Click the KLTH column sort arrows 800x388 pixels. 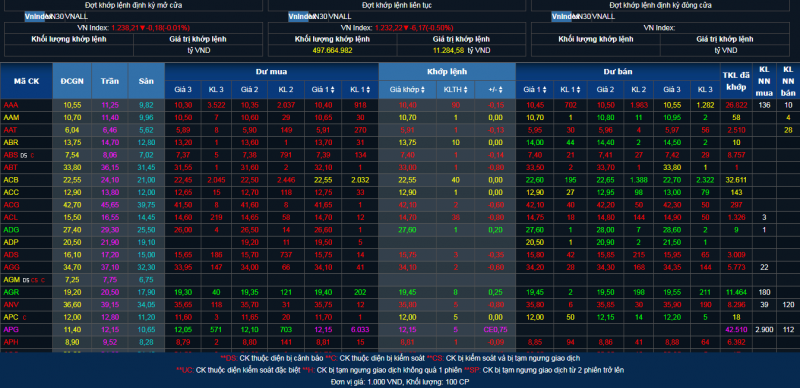[x=466, y=90]
